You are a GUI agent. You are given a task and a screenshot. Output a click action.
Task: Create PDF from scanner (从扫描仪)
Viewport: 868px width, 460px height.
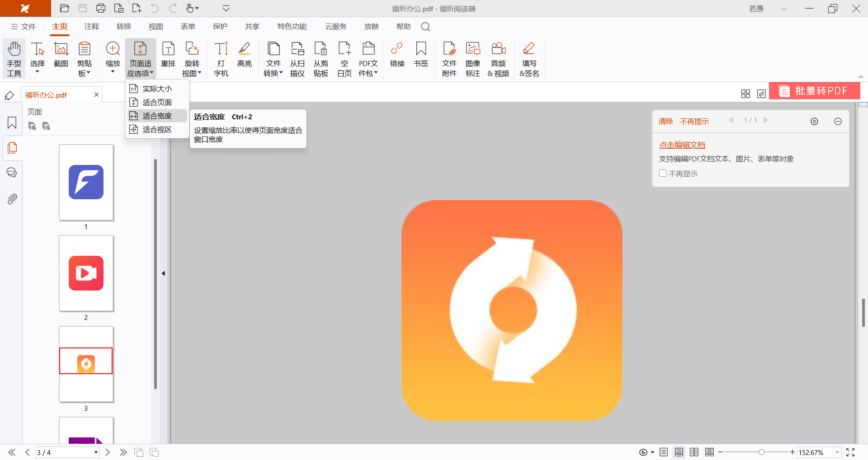pyautogui.click(x=297, y=59)
